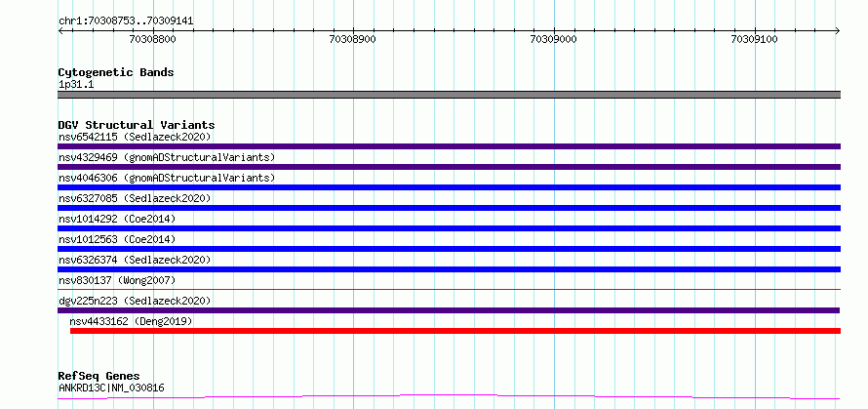Open gene ANKRD13C|NM_030816 label

point(111,388)
